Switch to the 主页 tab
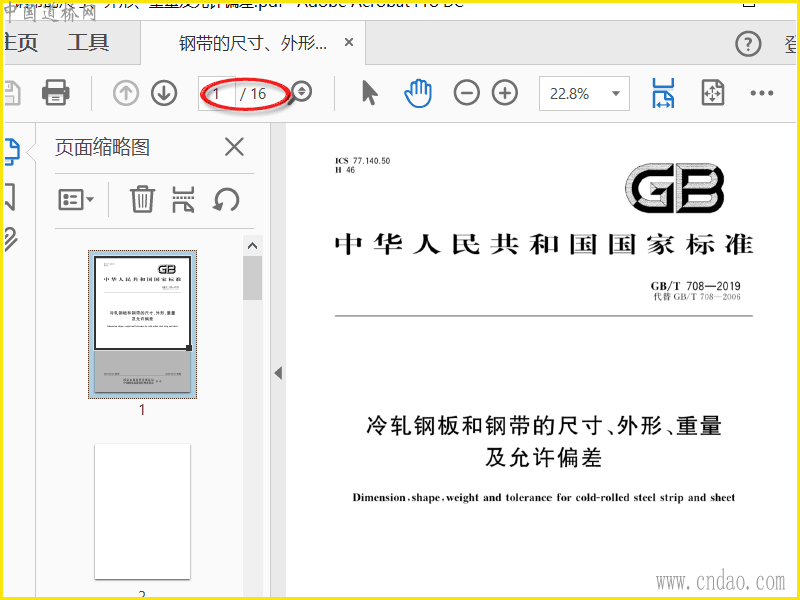 [x=20, y=42]
